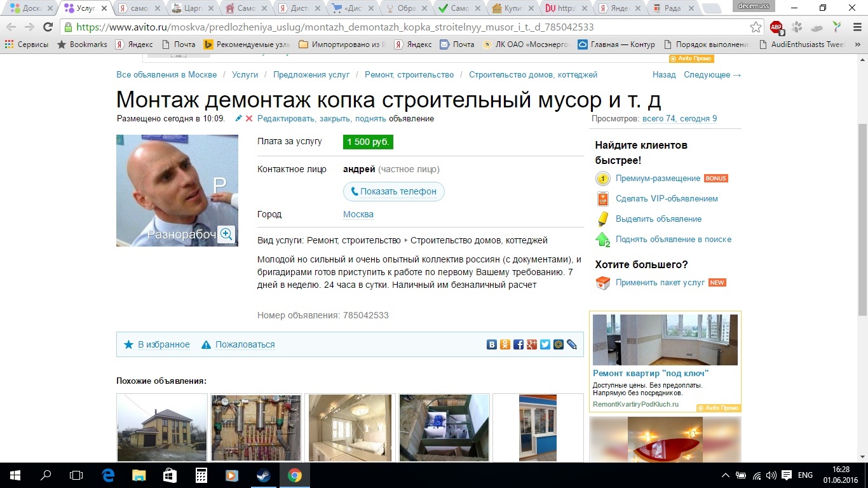Click the Москва city link

[x=358, y=214]
